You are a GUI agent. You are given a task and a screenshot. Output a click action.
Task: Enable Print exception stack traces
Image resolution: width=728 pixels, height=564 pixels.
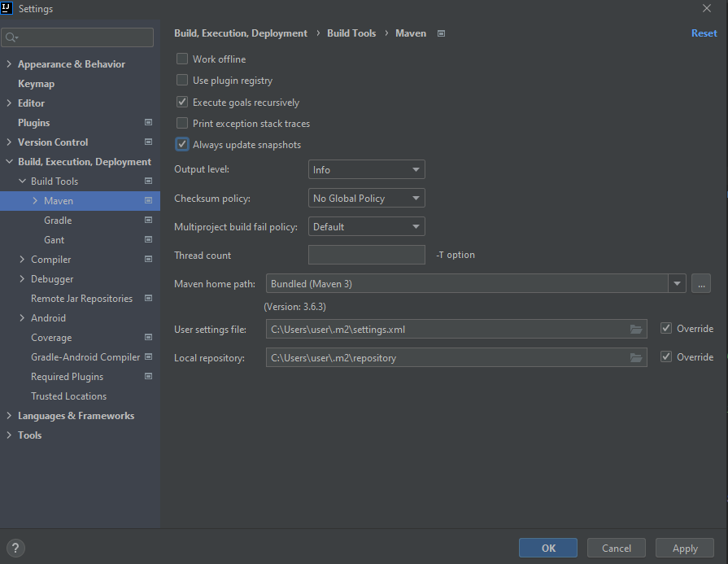pos(181,123)
